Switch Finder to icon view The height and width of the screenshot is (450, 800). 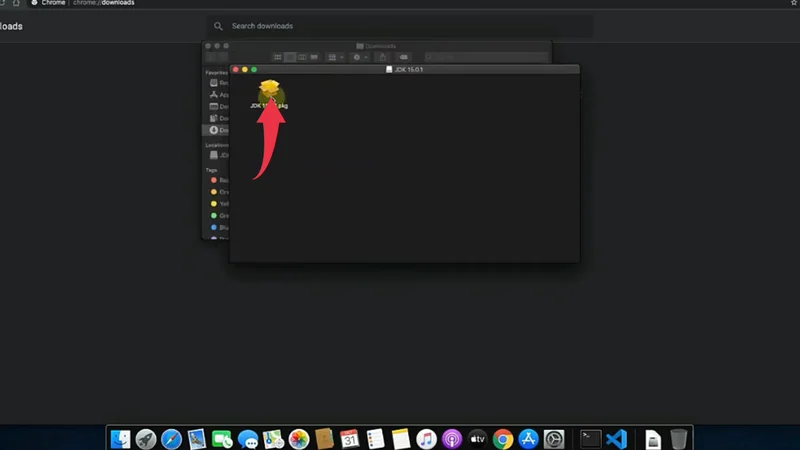coord(278,58)
